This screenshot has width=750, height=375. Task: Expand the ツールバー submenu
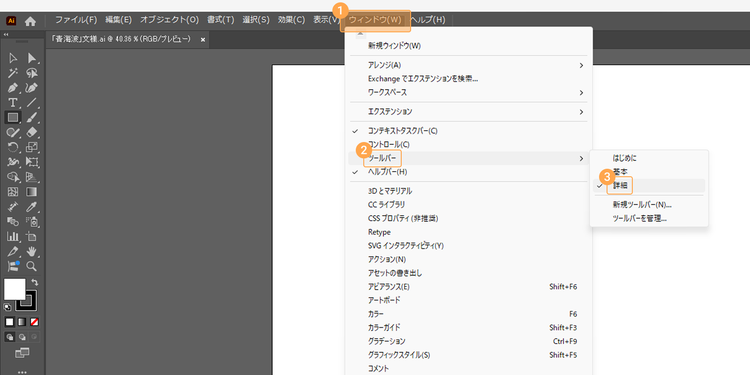[x=469, y=158]
